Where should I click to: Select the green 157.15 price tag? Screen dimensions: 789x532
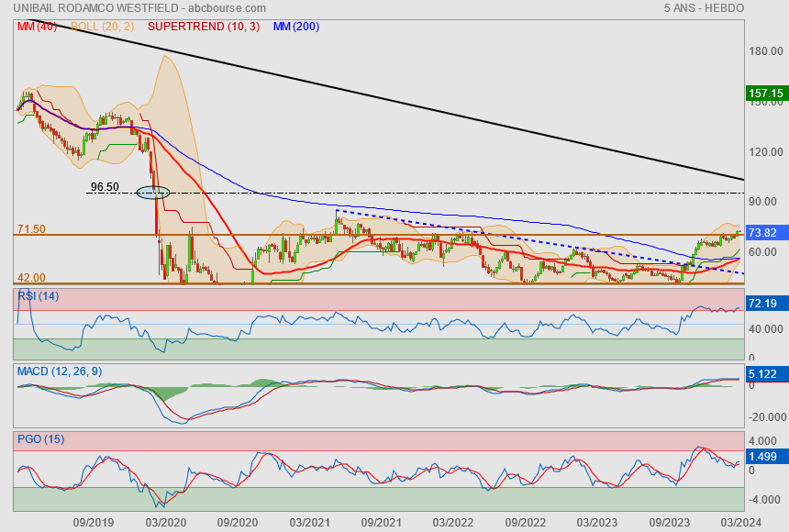(766, 94)
